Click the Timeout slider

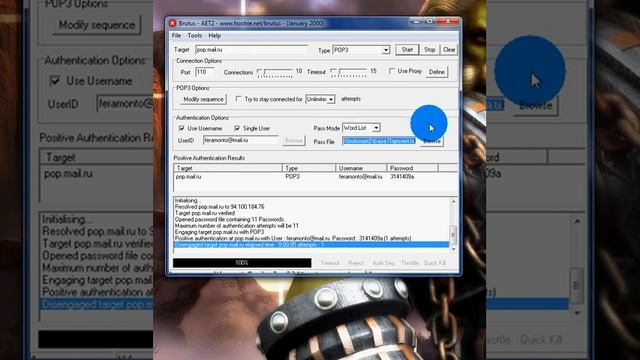click(349, 72)
